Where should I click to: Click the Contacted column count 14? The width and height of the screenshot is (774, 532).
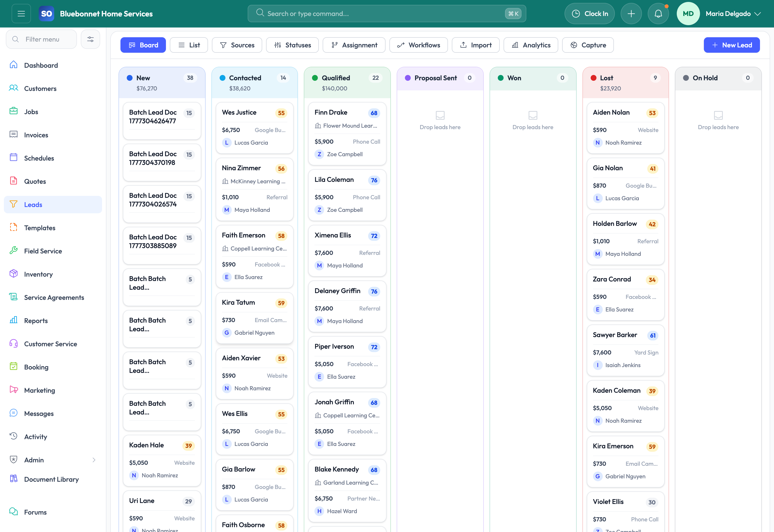(283, 78)
